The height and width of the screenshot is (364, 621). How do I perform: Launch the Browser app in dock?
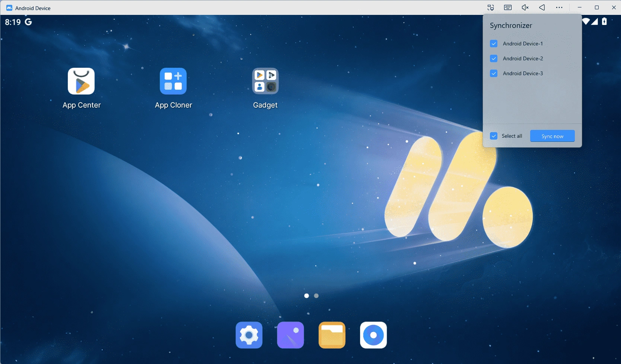pyautogui.click(x=373, y=335)
